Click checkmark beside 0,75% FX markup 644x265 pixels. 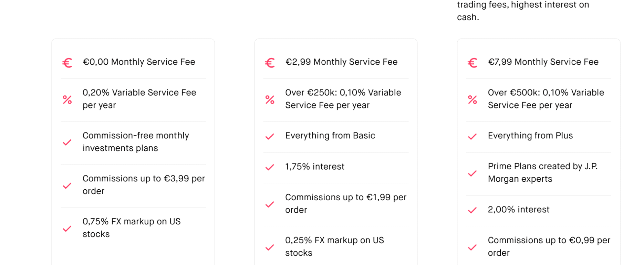click(x=67, y=229)
